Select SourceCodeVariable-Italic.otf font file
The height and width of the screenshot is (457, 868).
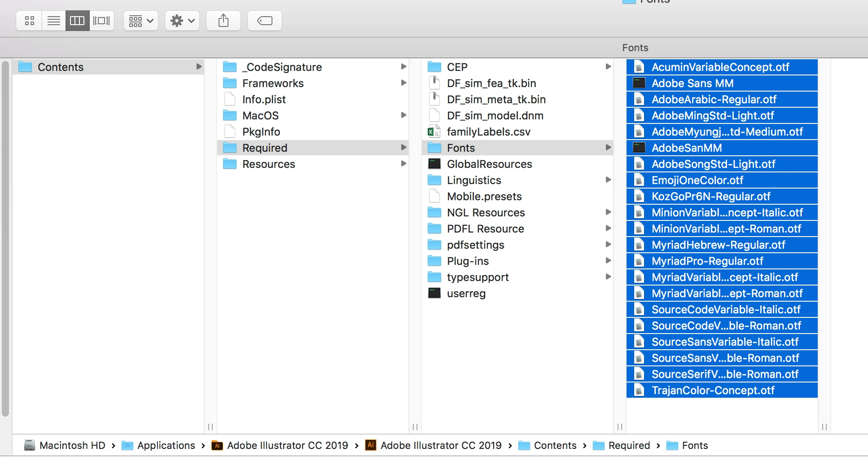click(x=722, y=309)
